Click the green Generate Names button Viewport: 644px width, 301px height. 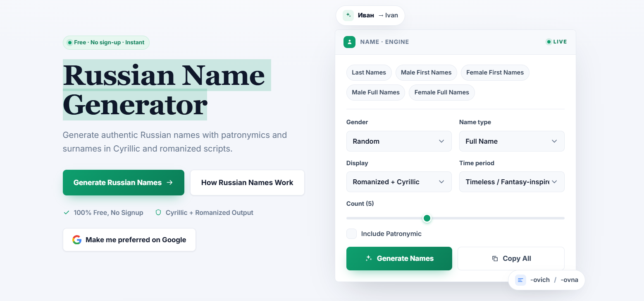399,258
